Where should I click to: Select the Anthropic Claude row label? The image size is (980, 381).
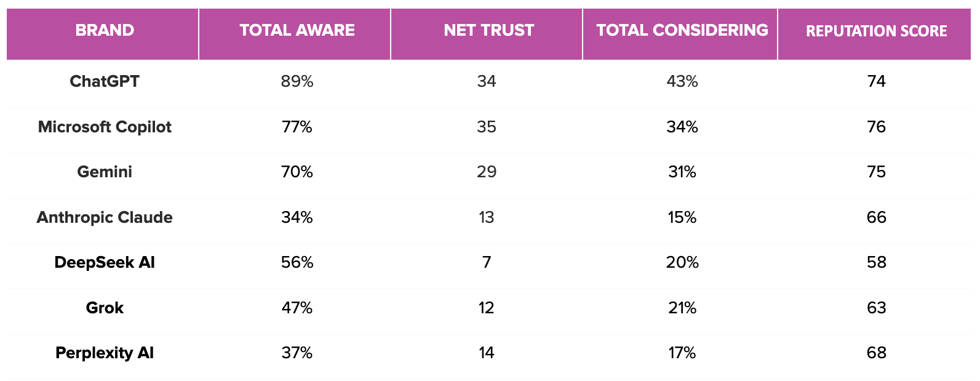[105, 217]
